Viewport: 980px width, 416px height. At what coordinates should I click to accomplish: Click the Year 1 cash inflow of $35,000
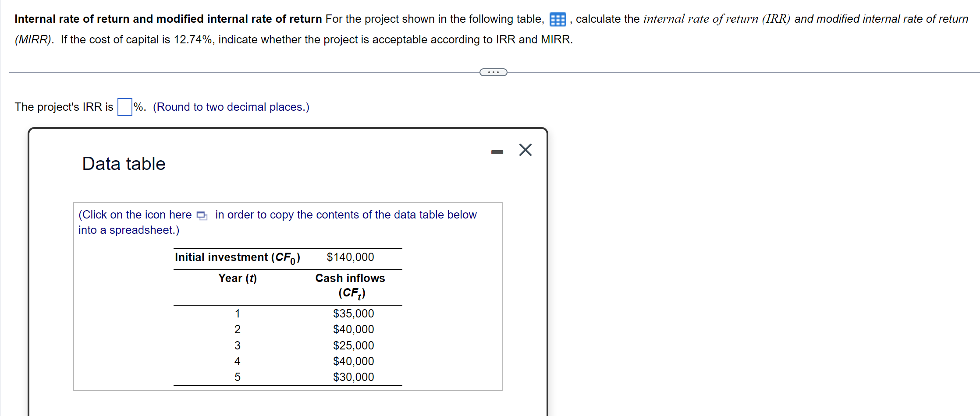[353, 314]
